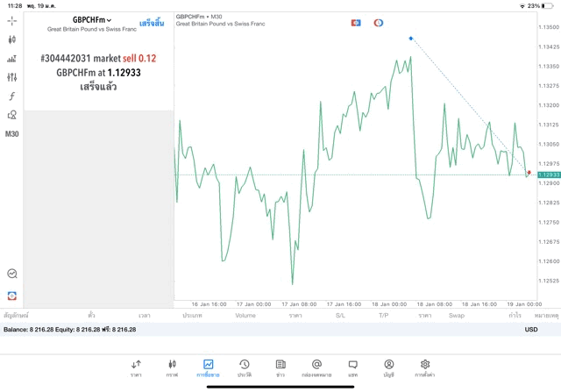Open the บัญชี accounts tab

pos(389,368)
